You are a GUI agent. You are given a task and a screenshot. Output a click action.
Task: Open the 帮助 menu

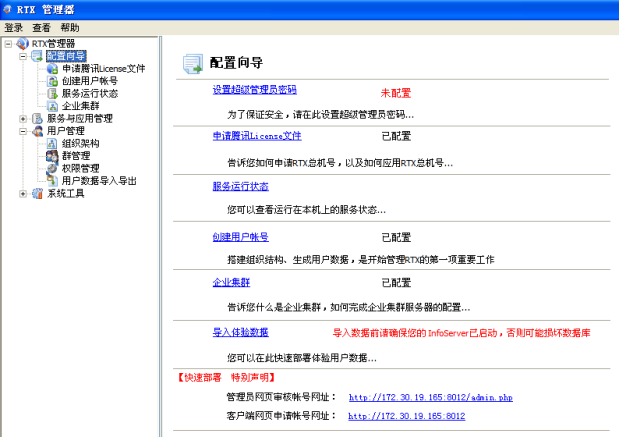(70, 28)
